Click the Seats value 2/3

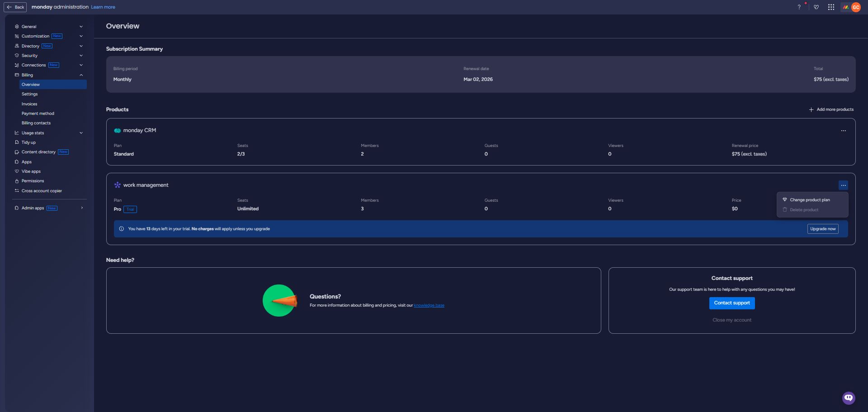point(241,154)
